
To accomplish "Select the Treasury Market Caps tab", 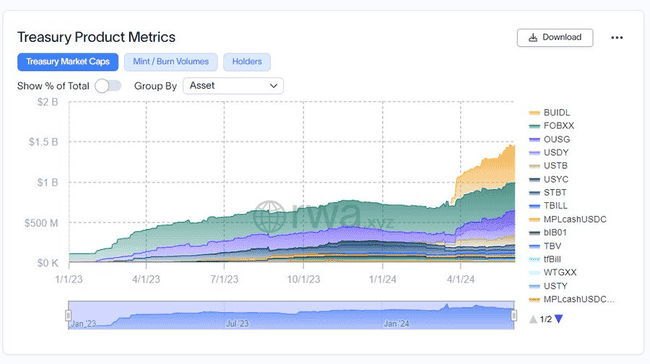I will click(x=68, y=62).
